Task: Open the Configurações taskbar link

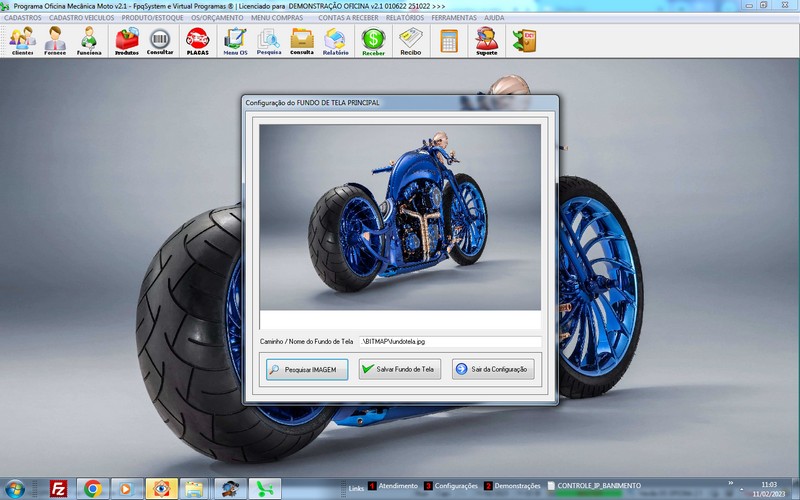Action: [451, 486]
